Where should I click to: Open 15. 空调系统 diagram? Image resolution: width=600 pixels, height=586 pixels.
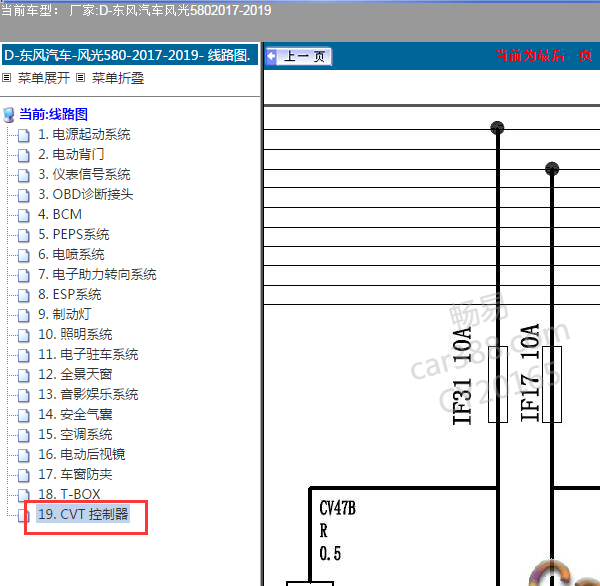pos(75,434)
